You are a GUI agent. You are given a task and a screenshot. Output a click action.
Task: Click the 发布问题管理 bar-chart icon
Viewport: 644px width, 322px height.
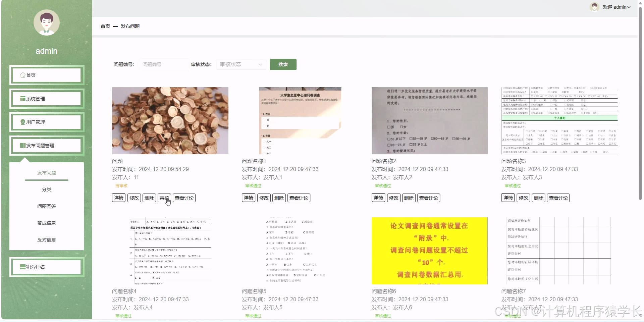click(x=22, y=145)
